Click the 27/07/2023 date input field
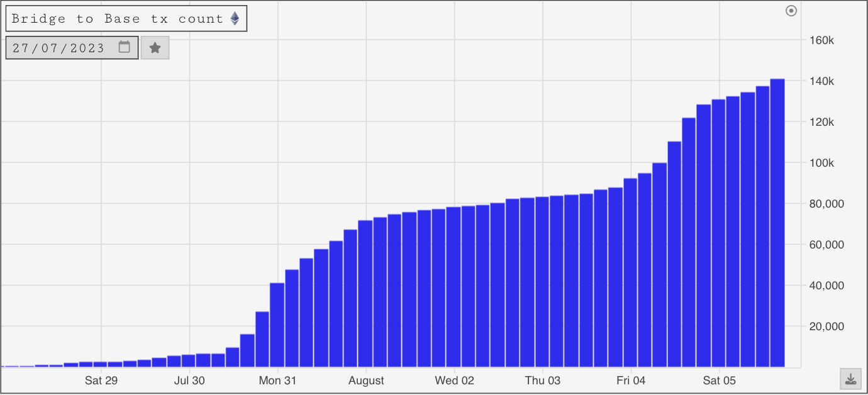 (x=72, y=48)
